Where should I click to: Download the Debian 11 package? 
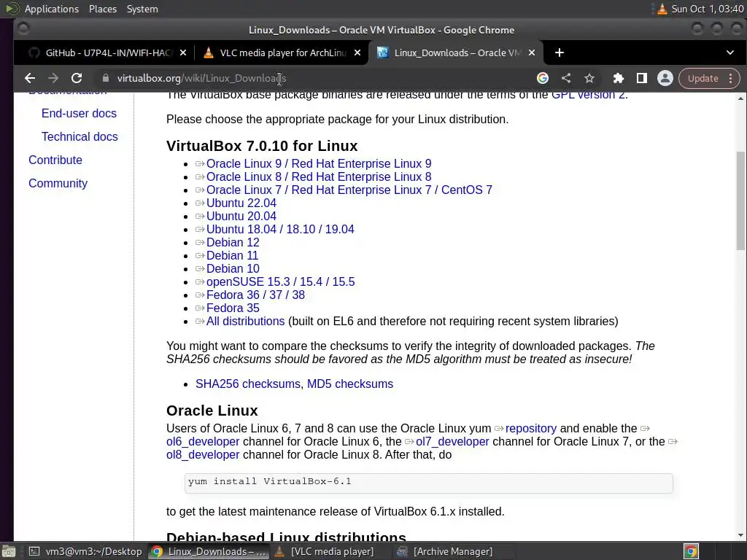[232, 256]
